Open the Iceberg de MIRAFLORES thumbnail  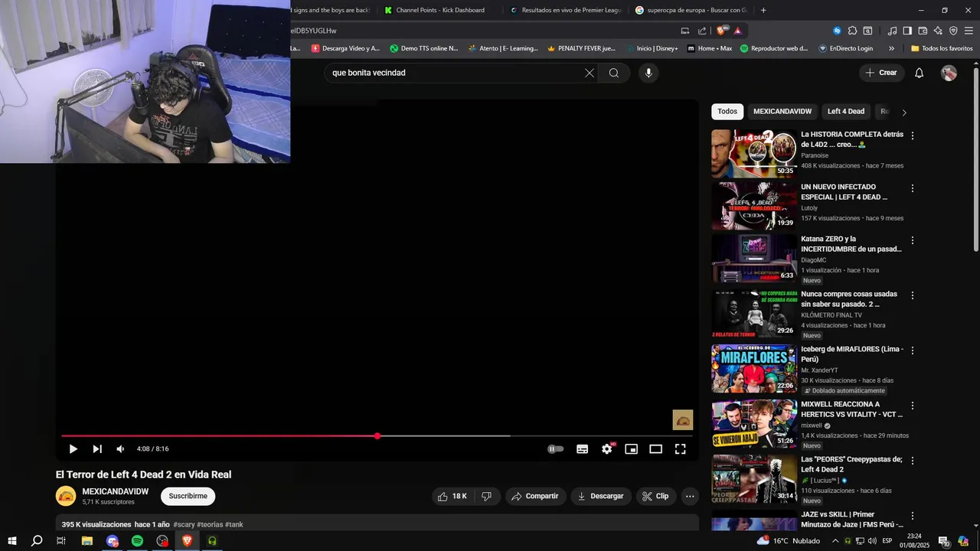(754, 369)
